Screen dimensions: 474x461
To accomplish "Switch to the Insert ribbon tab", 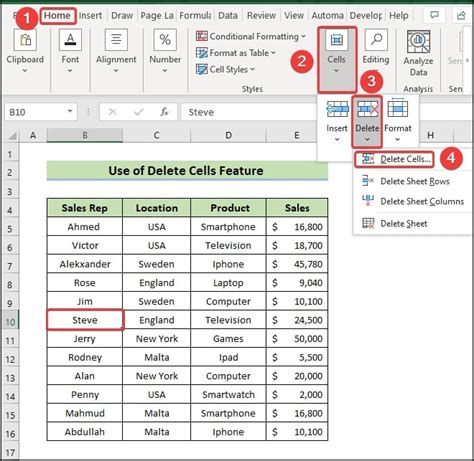I will (90, 16).
